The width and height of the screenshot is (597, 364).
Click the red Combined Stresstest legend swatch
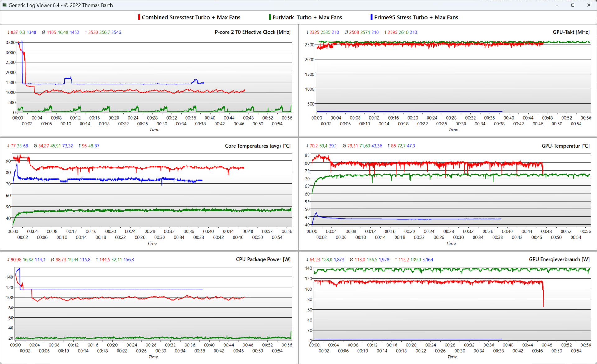[x=139, y=17]
